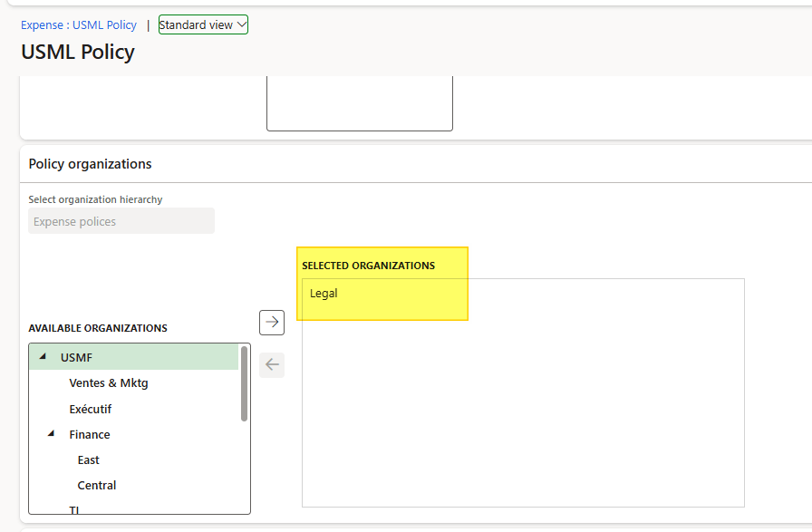Collapse the Finance node triangle
The width and height of the screenshot is (812, 532).
click(52, 434)
